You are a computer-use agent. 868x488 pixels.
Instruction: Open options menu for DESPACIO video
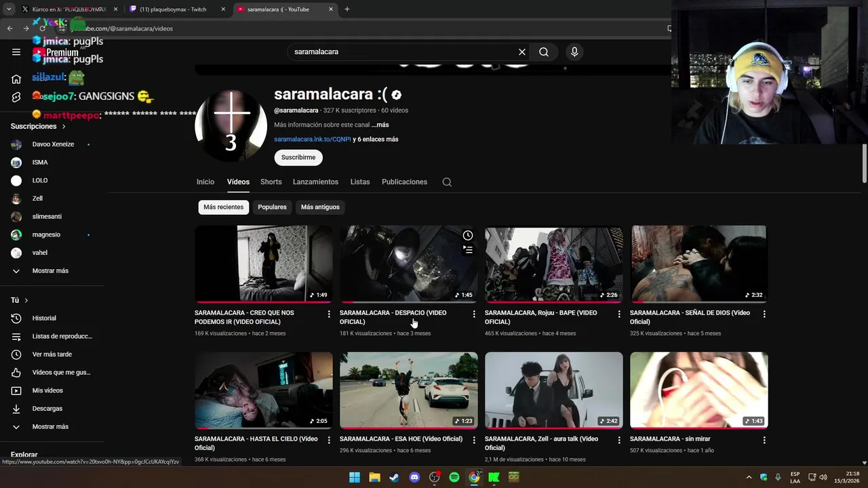pyautogui.click(x=474, y=314)
